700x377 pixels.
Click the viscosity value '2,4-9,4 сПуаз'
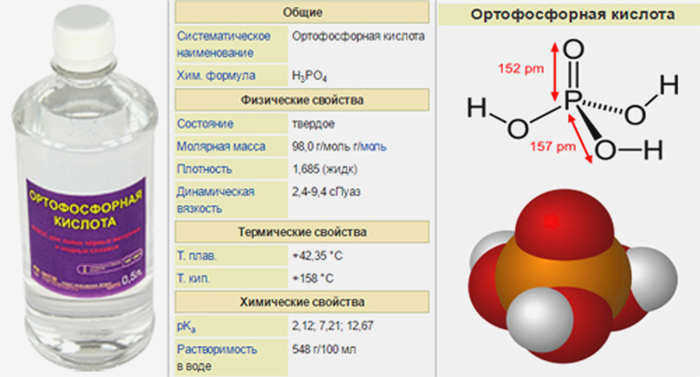coord(326,192)
